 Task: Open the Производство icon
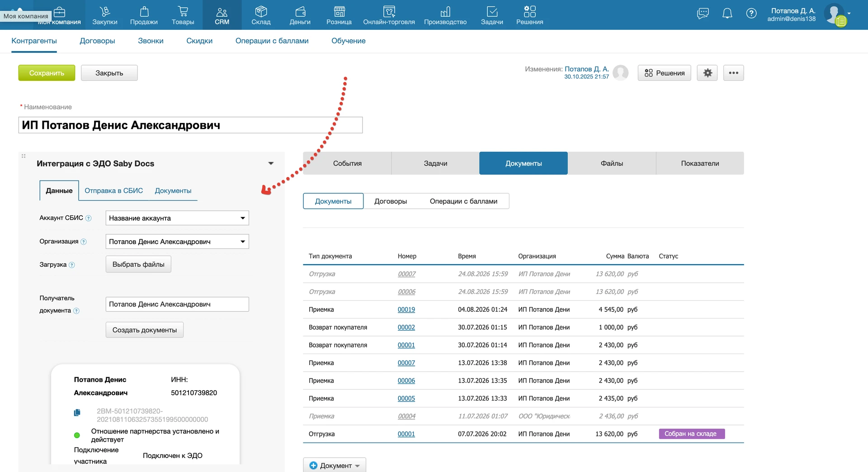pos(445,12)
